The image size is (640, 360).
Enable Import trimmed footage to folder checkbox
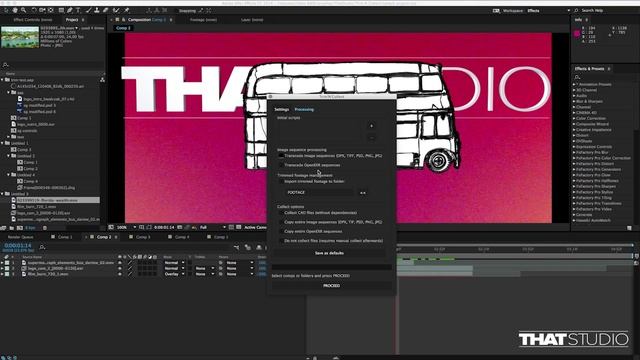tap(281, 181)
